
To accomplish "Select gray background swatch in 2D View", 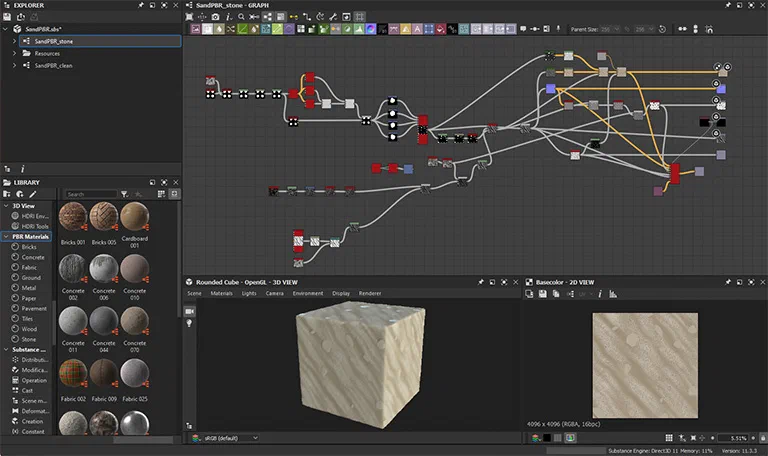I will (557, 438).
